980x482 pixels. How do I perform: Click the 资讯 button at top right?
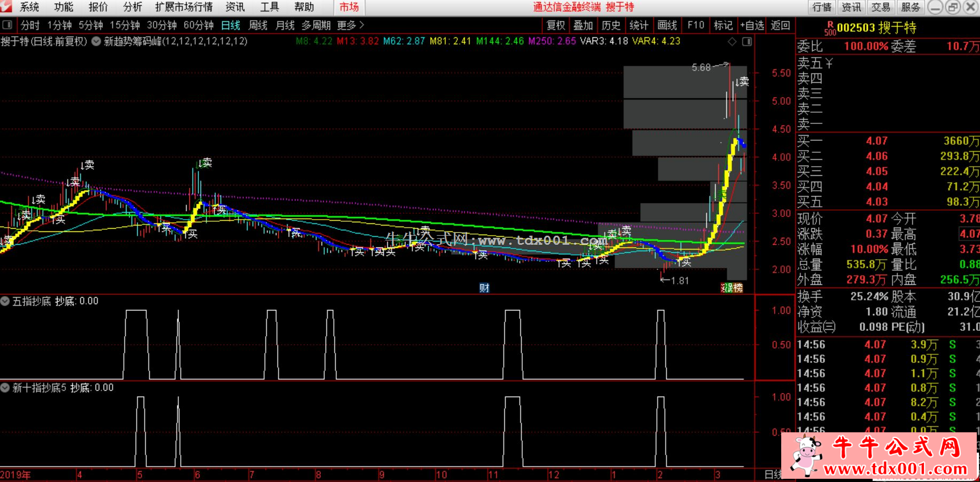(851, 7)
